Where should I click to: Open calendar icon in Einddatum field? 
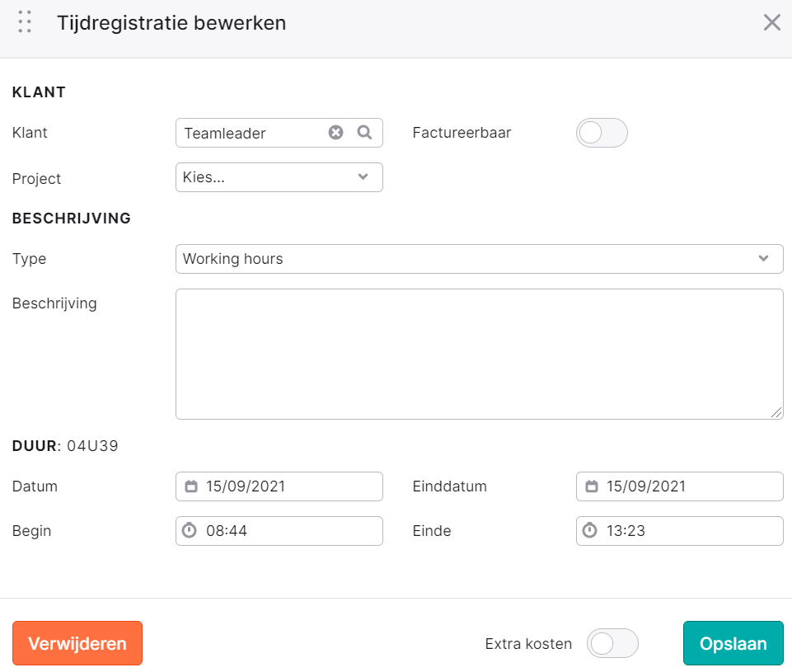tap(592, 486)
